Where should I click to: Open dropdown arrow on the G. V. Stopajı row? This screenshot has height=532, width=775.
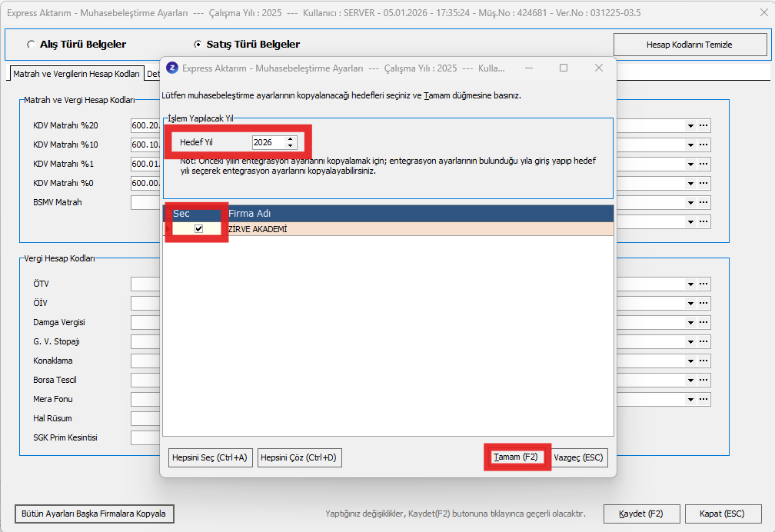[690, 342]
